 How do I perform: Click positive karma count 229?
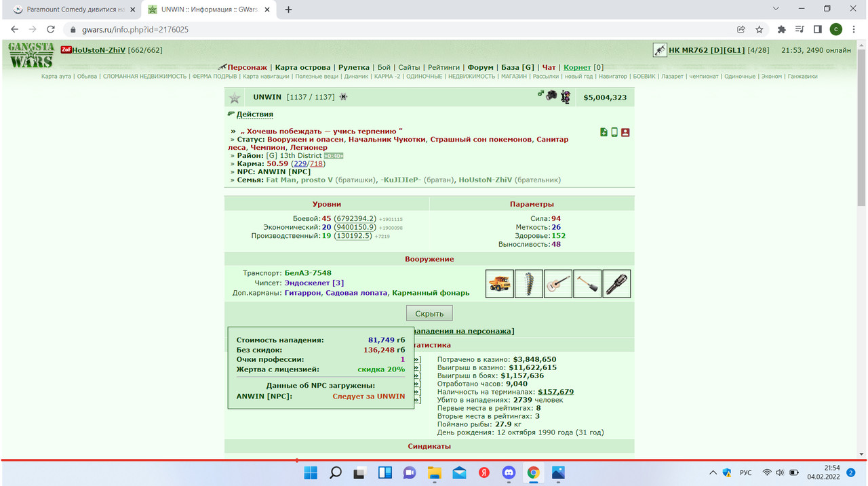pos(299,163)
